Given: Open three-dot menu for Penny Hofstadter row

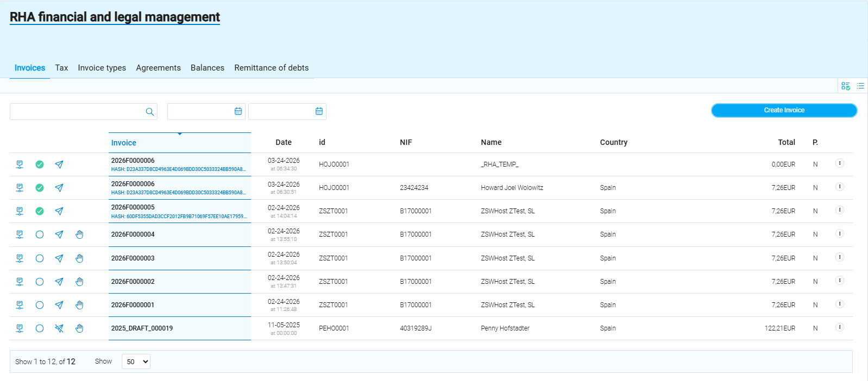Looking at the screenshot, I should click(839, 327).
